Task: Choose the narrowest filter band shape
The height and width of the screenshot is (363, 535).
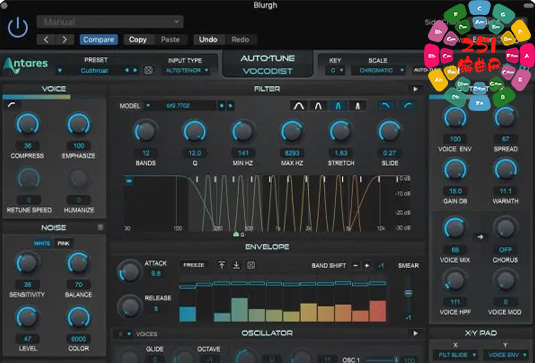Action: [357, 106]
